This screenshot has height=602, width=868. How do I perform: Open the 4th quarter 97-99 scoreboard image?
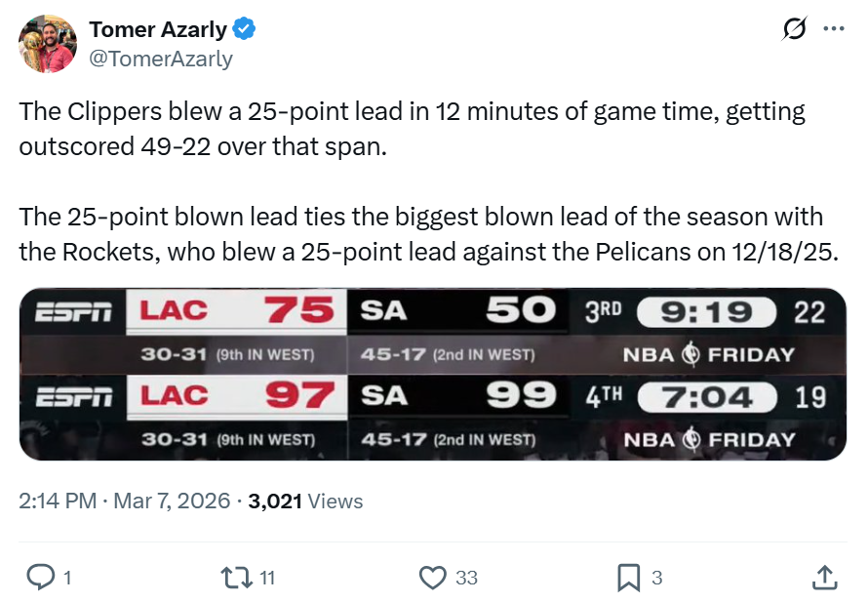(433, 417)
